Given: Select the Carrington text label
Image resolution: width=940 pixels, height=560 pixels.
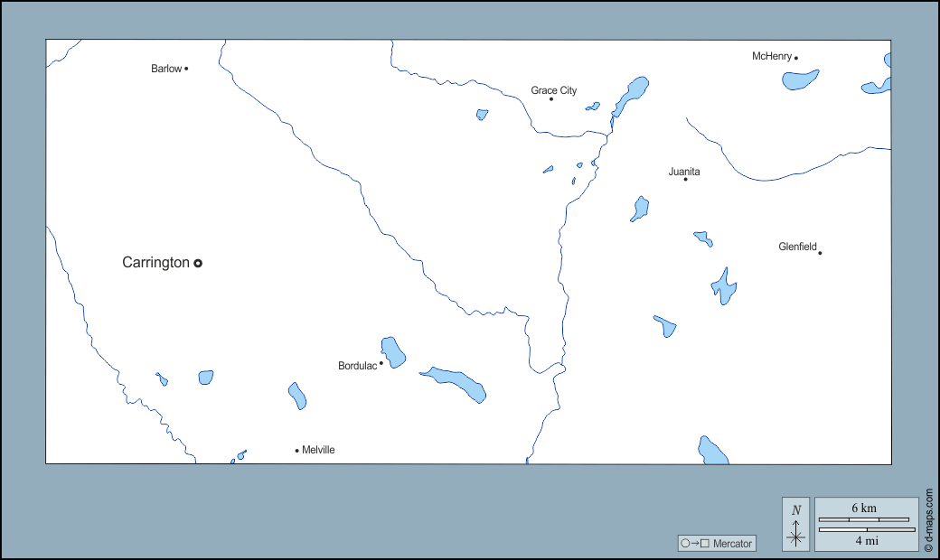Looking at the screenshot, I should click(155, 263).
